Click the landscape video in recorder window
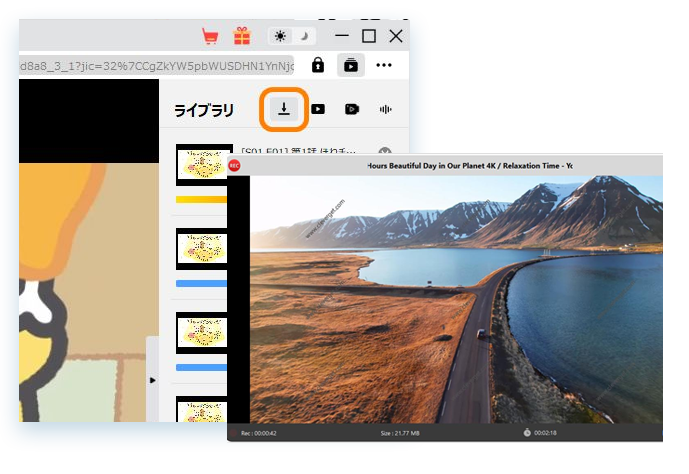 tap(456, 300)
